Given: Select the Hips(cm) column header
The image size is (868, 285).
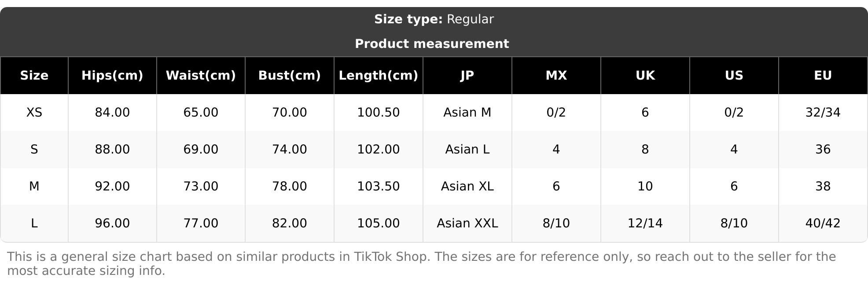Looking at the screenshot, I should pos(112,76).
